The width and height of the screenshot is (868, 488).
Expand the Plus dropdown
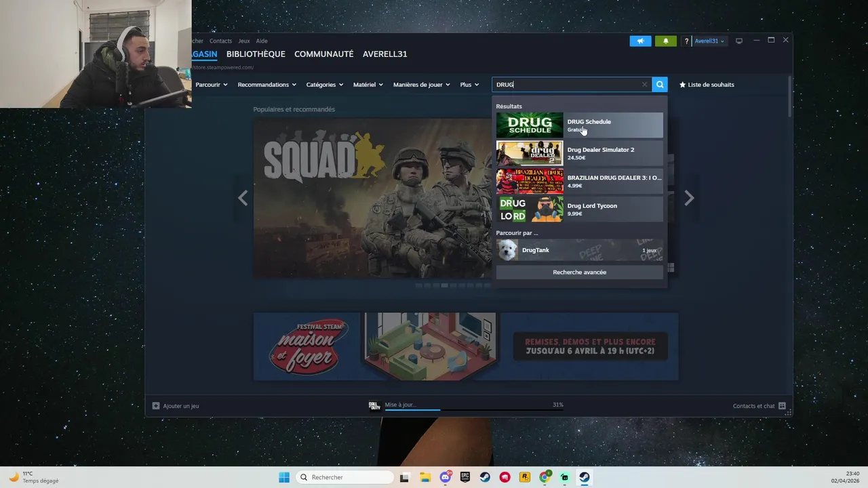coord(469,85)
